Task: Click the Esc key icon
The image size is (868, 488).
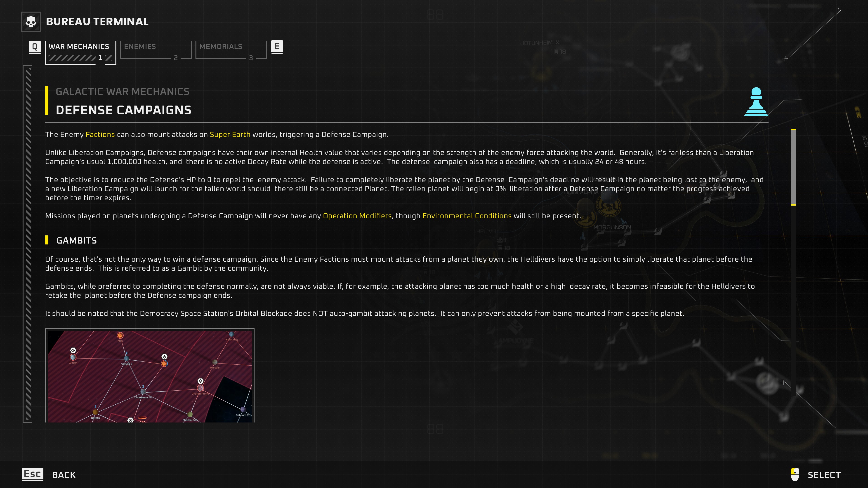Action: click(32, 474)
